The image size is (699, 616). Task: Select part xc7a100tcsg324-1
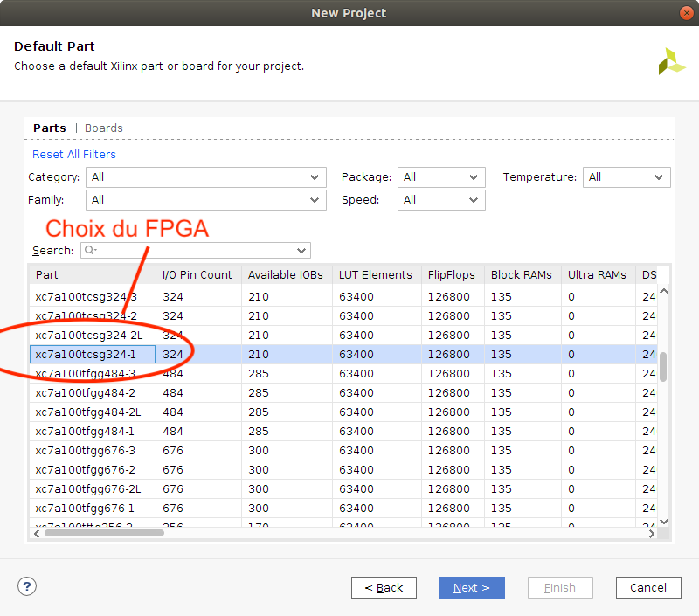point(93,355)
